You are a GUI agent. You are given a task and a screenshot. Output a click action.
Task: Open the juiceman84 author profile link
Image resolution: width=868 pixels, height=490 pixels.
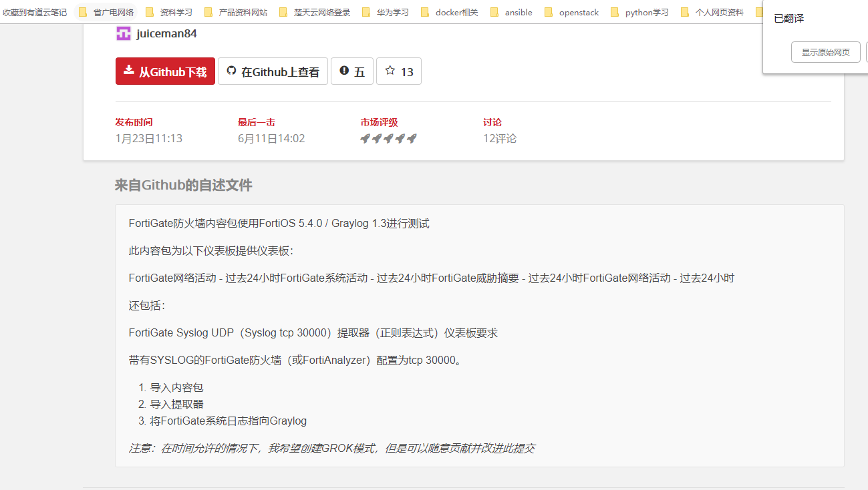(x=167, y=34)
